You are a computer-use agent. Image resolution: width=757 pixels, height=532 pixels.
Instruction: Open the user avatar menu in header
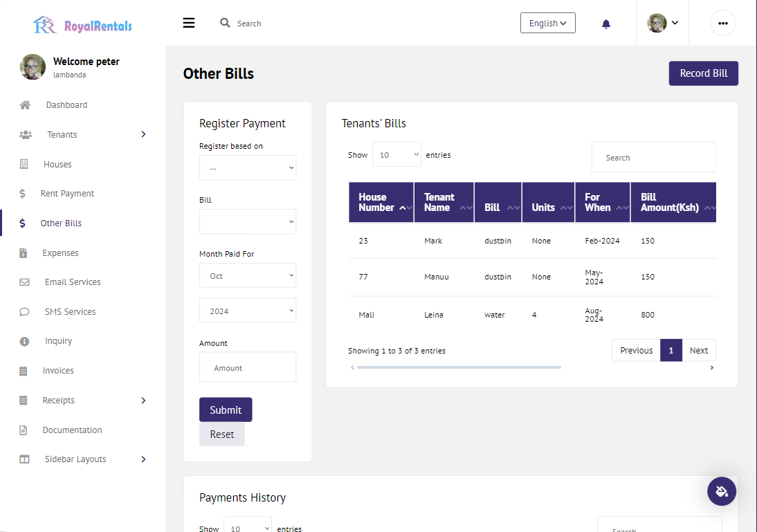662,23
